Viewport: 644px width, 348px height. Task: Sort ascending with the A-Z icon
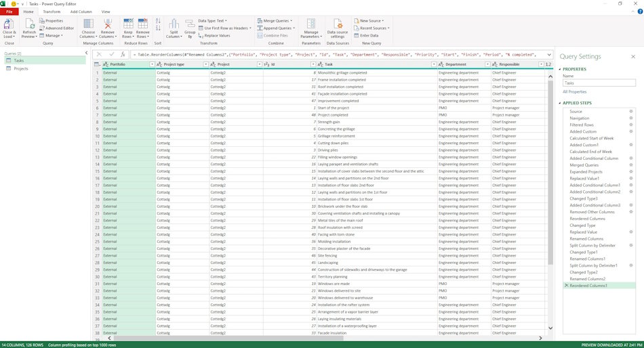[158, 20]
